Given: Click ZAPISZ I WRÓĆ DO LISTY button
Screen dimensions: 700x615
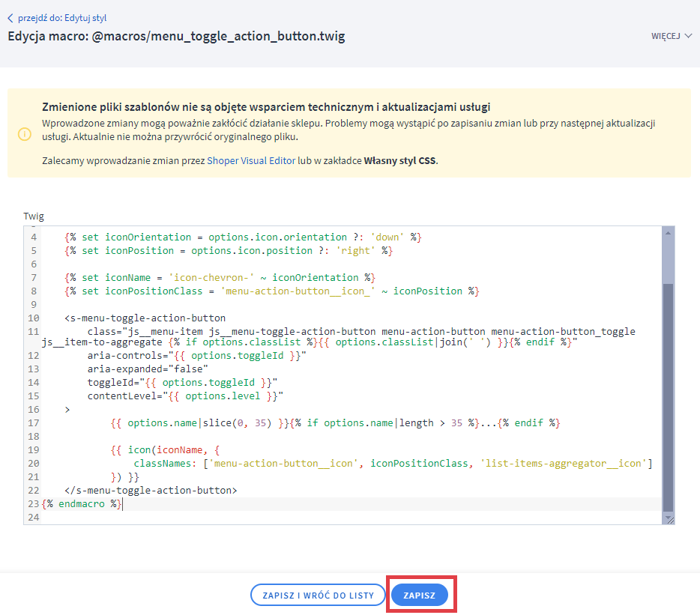Looking at the screenshot, I should tap(318, 595).
